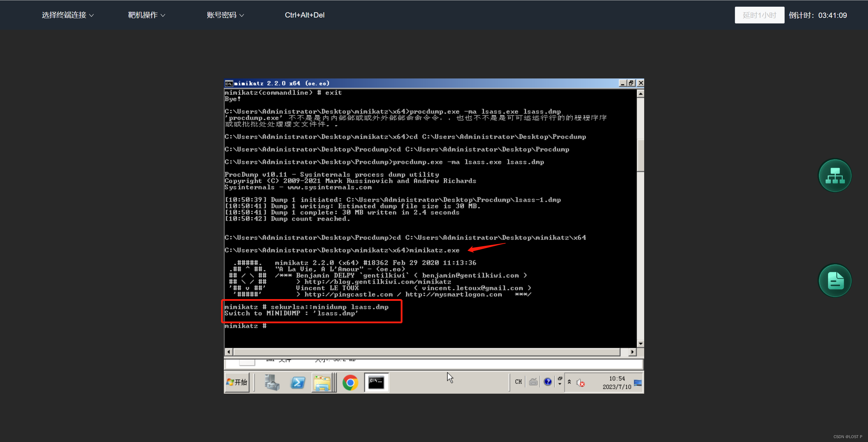Show hidden tray icons
868x442 pixels.
(570, 382)
